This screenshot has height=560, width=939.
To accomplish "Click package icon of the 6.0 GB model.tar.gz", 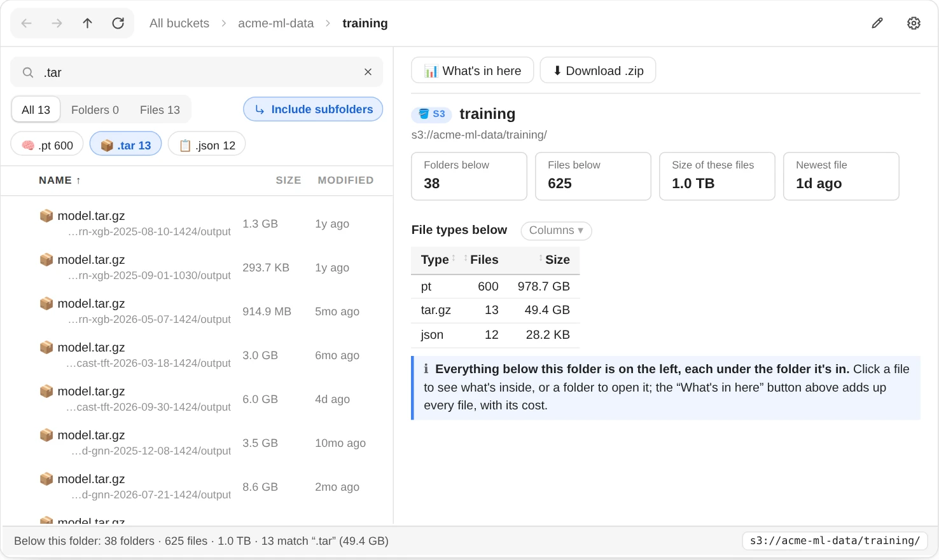I will tap(46, 392).
